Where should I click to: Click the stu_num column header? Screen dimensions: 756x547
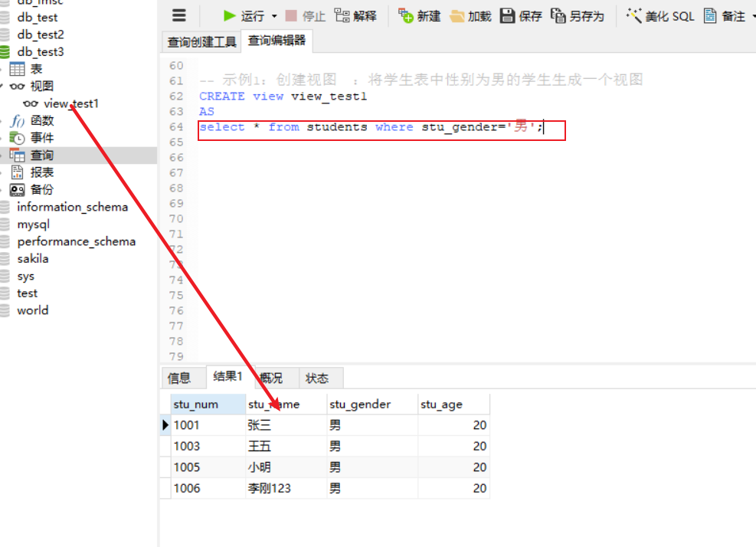click(x=208, y=405)
